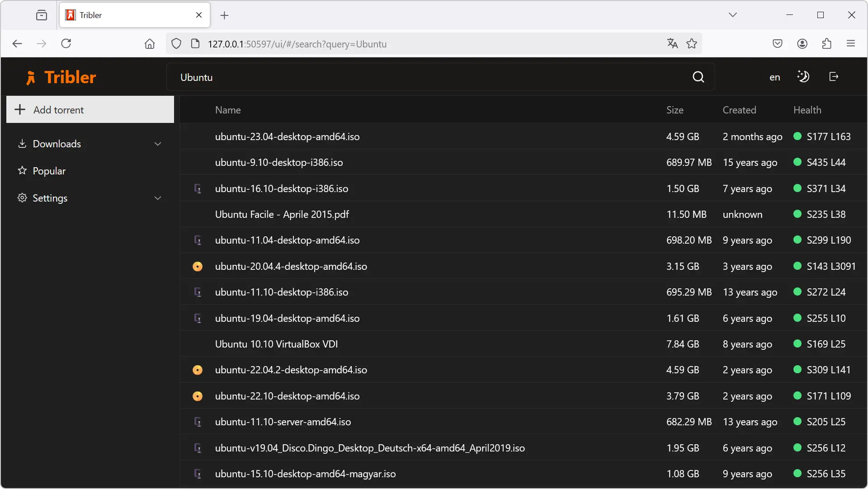Click the tracking protection shield icon
Viewport: 868px width, 489px height.
(x=176, y=43)
